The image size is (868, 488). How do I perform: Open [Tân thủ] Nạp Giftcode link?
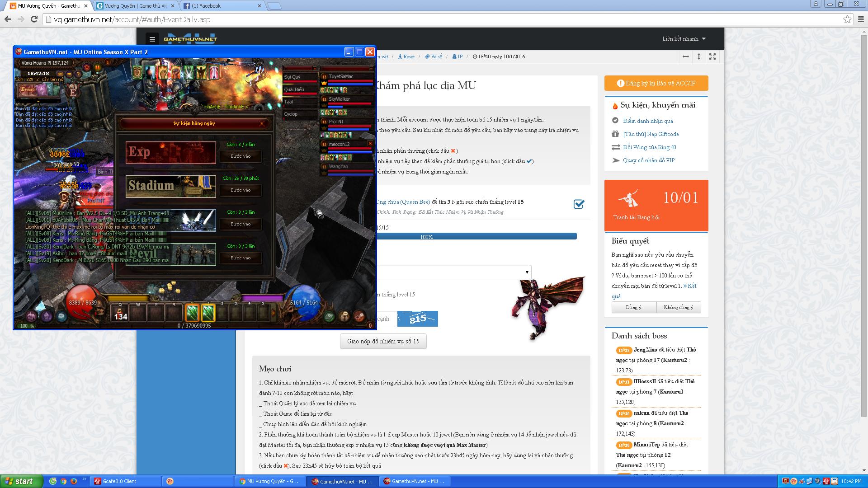click(x=651, y=134)
